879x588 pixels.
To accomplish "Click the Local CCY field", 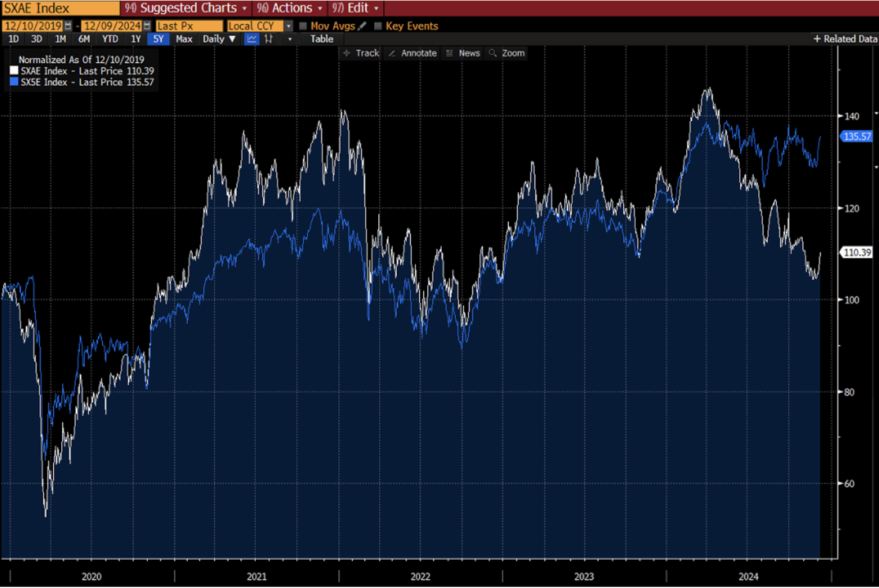I will coord(255,26).
